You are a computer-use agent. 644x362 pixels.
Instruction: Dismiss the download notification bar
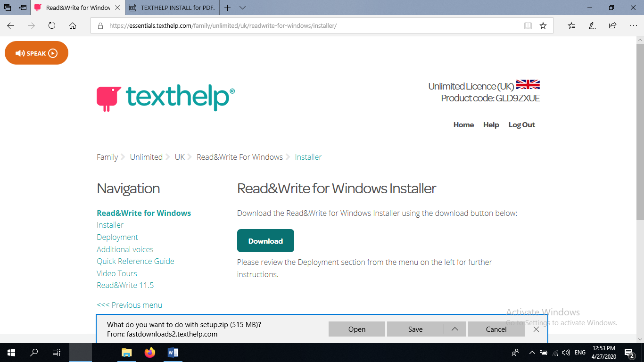[x=536, y=329]
